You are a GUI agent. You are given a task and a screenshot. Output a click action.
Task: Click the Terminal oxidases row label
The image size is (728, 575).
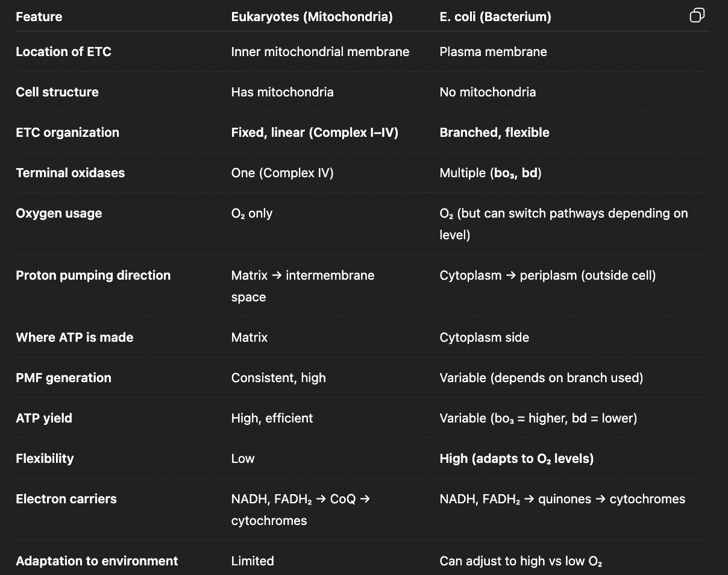(71, 173)
